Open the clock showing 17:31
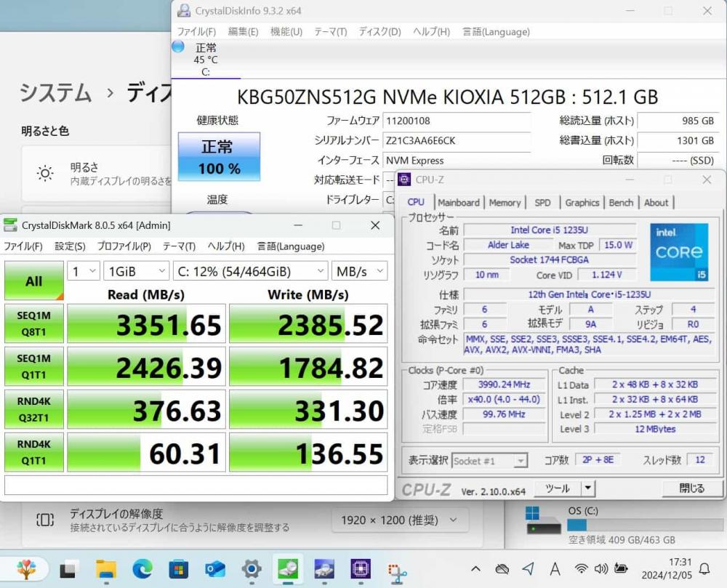Image resolution: width=727 pixels, height=588 pixels. (x=680, y=562)
